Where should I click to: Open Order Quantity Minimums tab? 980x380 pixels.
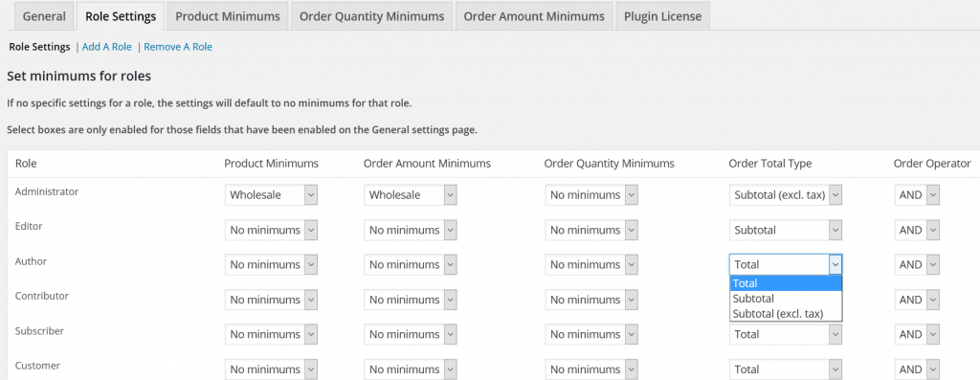[x=372, y=16]
